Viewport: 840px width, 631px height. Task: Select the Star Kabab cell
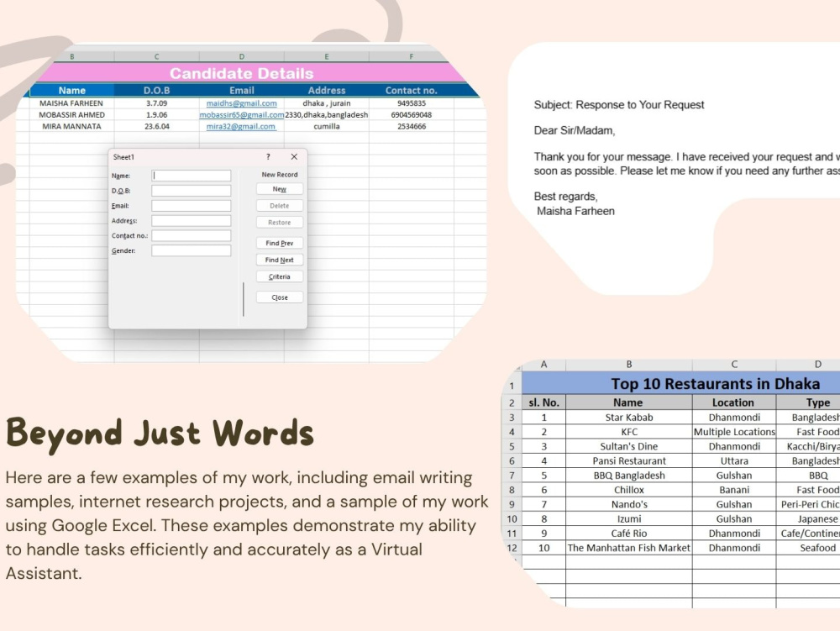pyautogui.click(x=629, y=418)
